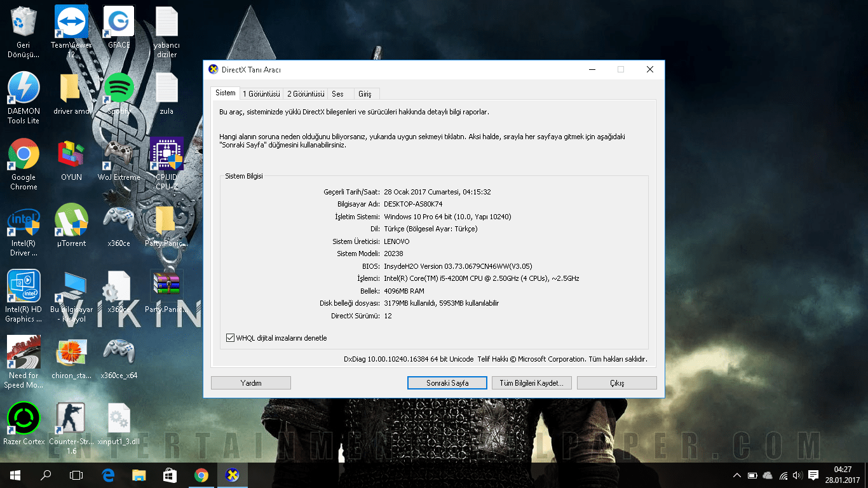Open the Action Center notifications icon
The width and height of the screenshot is (868, 488).
(x=813, y=475)
